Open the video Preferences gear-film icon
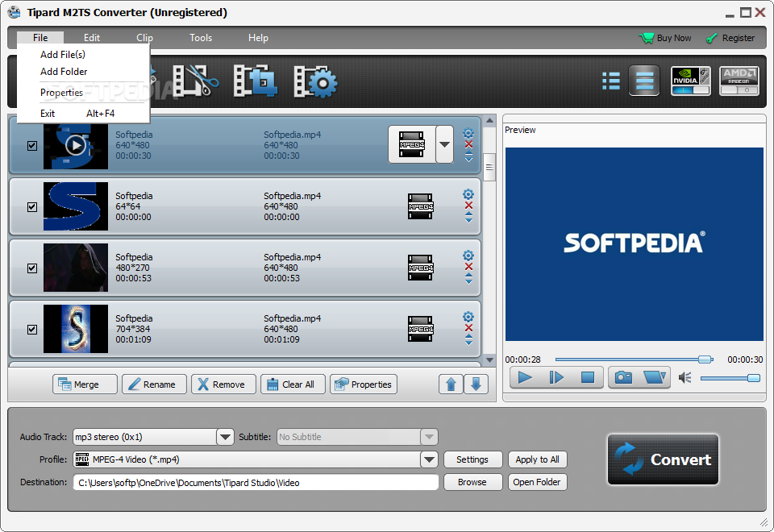Viewport: 774px width, 532px height. point(316,81)
